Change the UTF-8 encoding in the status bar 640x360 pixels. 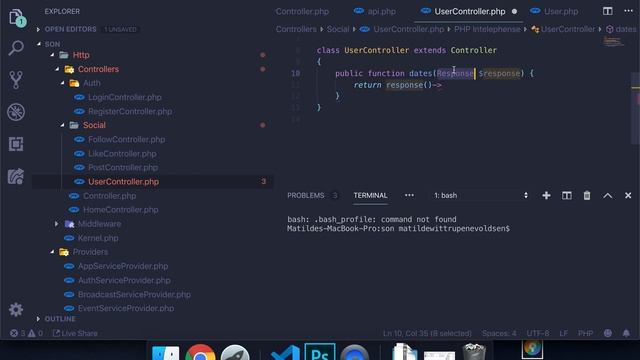(538, 333)
